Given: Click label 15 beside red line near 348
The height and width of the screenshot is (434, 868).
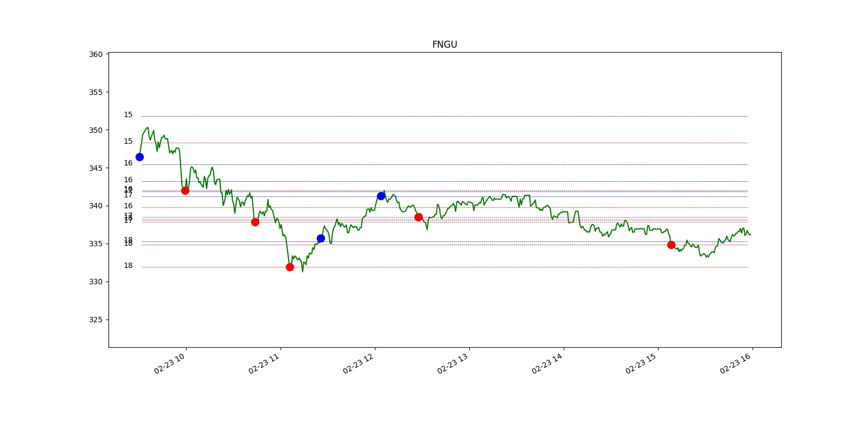Looking at the screenshot, I should (x=128, y=142).
